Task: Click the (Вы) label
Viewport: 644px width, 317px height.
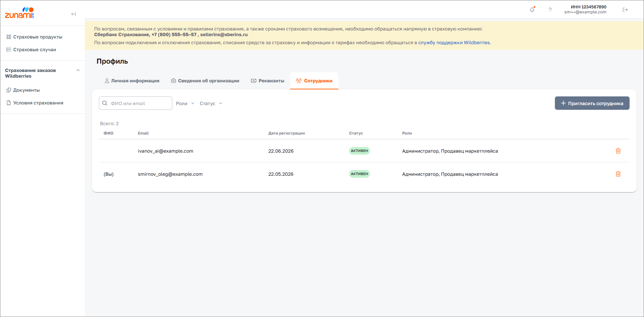Action: [109, 174]
